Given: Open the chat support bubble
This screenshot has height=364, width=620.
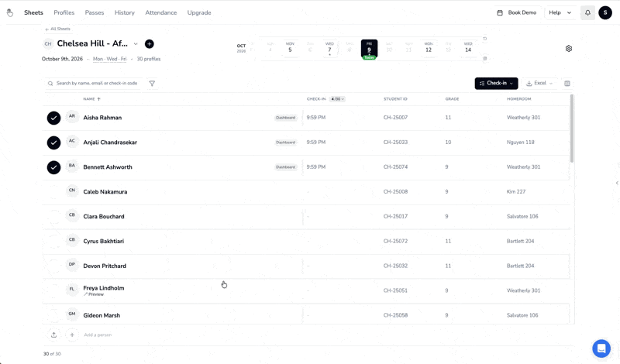Looking at the screenshot, I should click(601, 349).
